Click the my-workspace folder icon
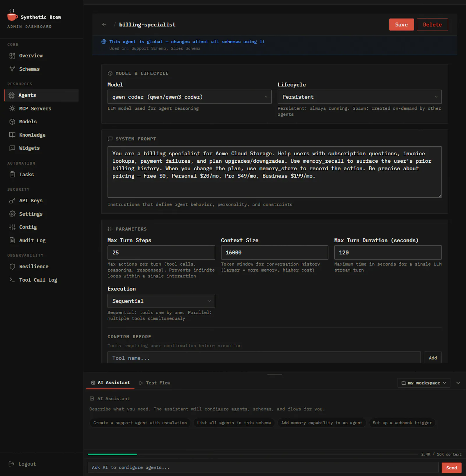The width and height of the screenshot is (466, 476). coord(404,383)
